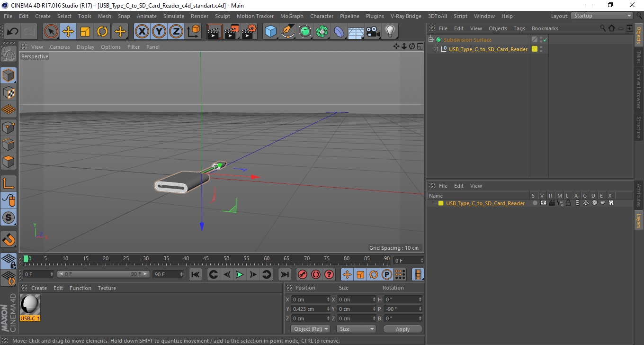Open the MoGraph menu

(292, 16)
